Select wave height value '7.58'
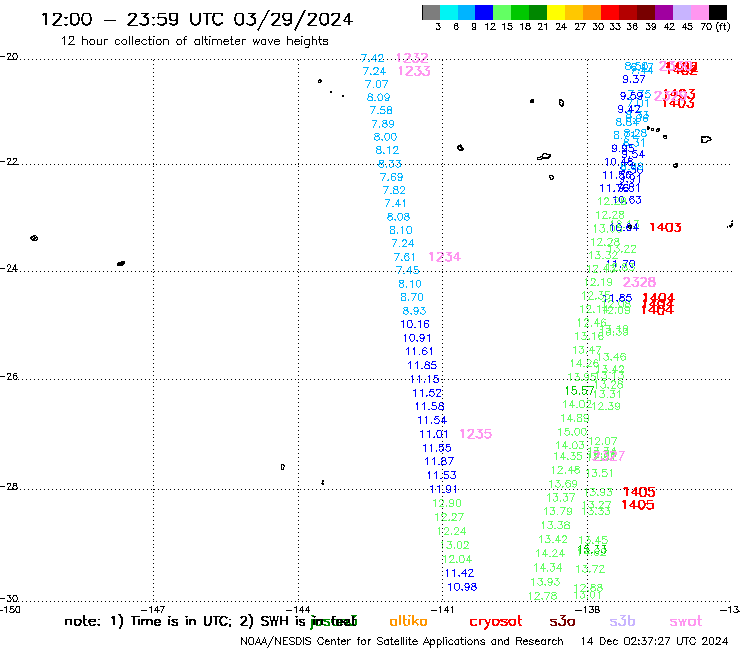The width and height of the screenshot is (740, 650). [381, 110]
